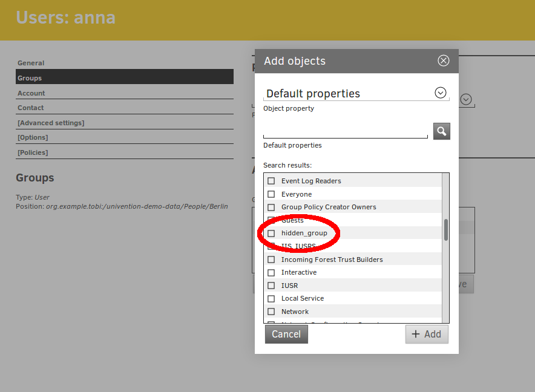Image resolution: width=535 pixels, height=392 pixels.
Task: Click the magnifier search icon button
Action: point(441,131)
